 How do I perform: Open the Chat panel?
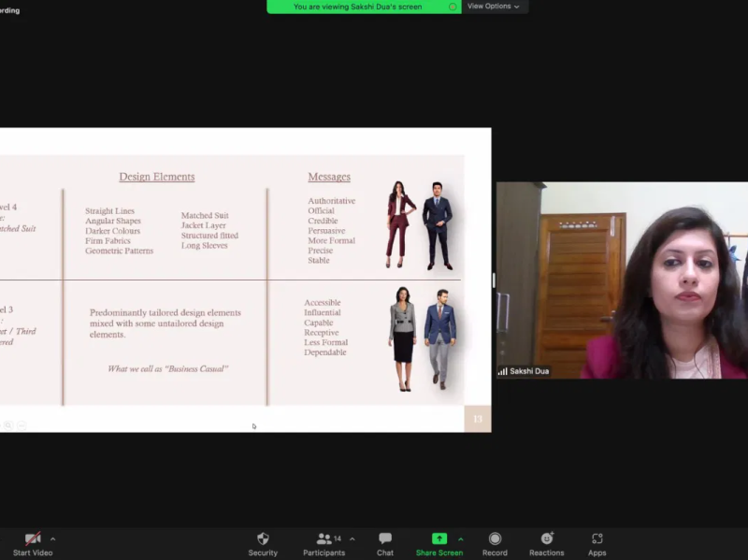click(x=385, y=544)
